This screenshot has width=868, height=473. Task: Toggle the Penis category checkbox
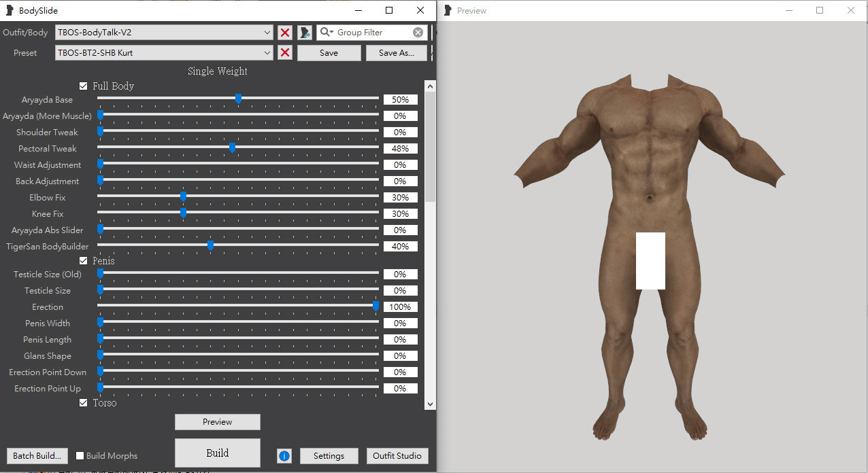point(84,261)
